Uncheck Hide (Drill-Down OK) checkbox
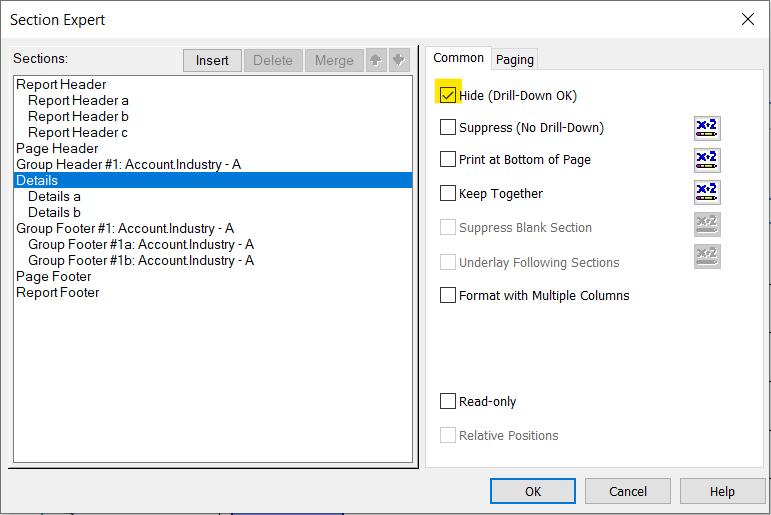The height and width of the screenshot is (515, 771). pyautogui.click(x=448, y=96)
